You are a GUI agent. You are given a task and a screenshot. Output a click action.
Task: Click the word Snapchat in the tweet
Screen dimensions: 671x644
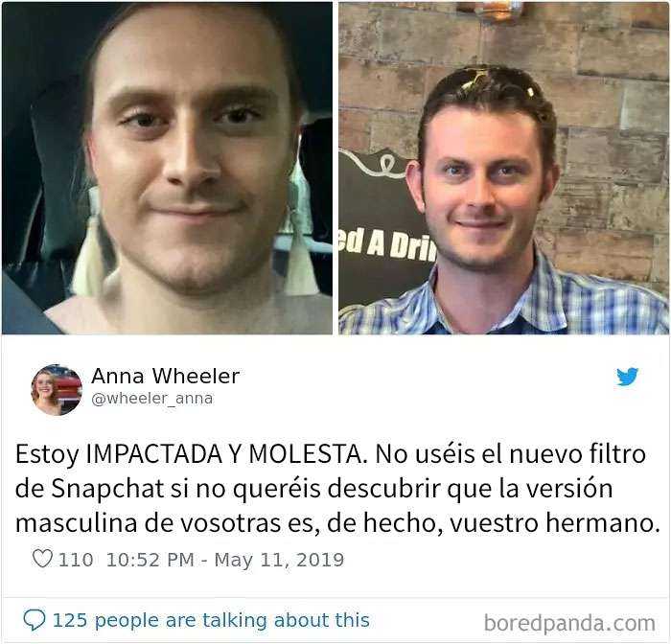tap(107, 489)
